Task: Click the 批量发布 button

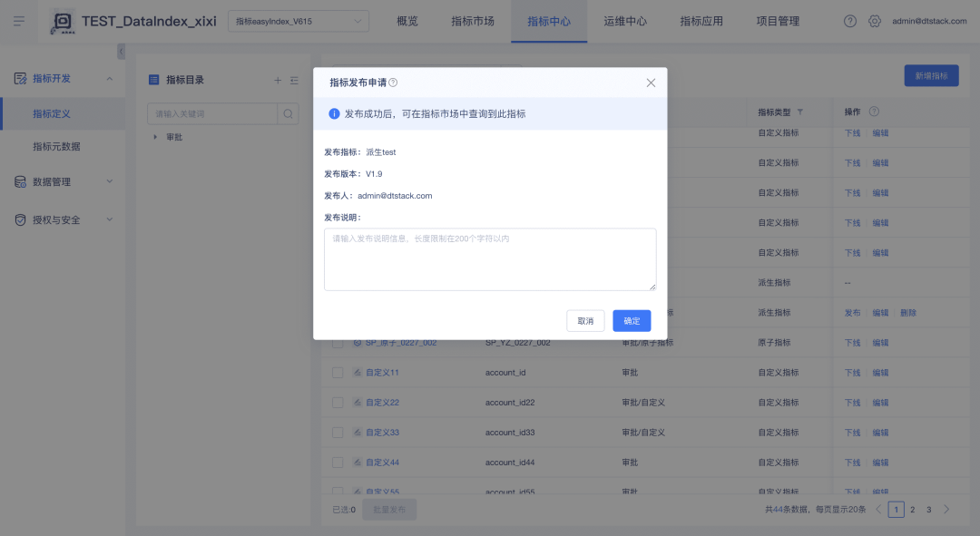Action: point(389,509)
